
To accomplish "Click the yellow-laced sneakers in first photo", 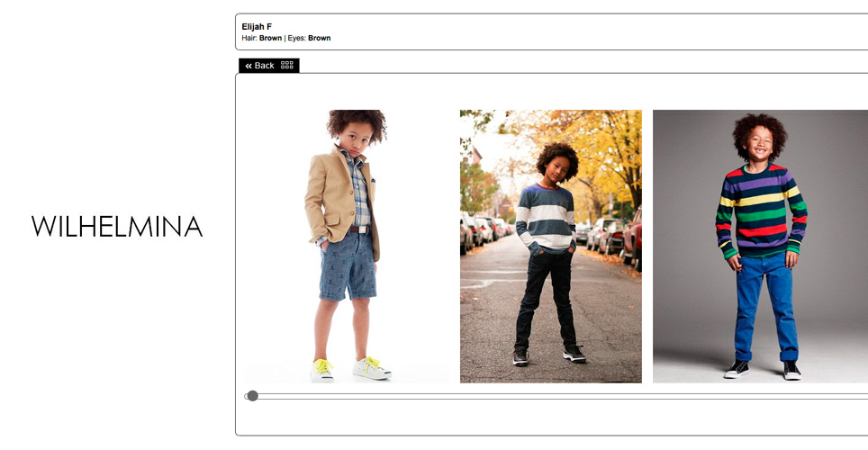I will coord(351,369).
